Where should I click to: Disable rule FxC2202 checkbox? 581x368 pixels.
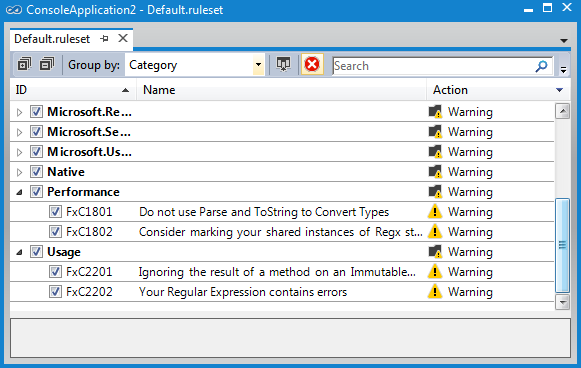55,292
